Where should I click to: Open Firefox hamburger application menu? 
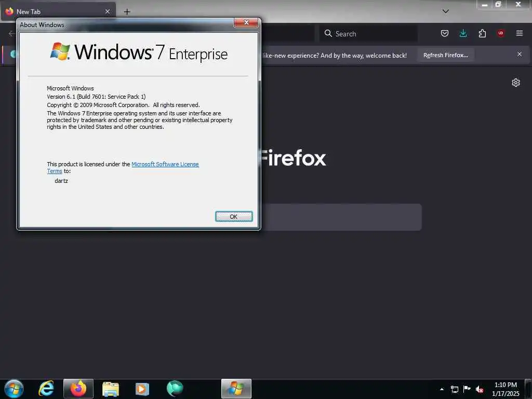520,33
